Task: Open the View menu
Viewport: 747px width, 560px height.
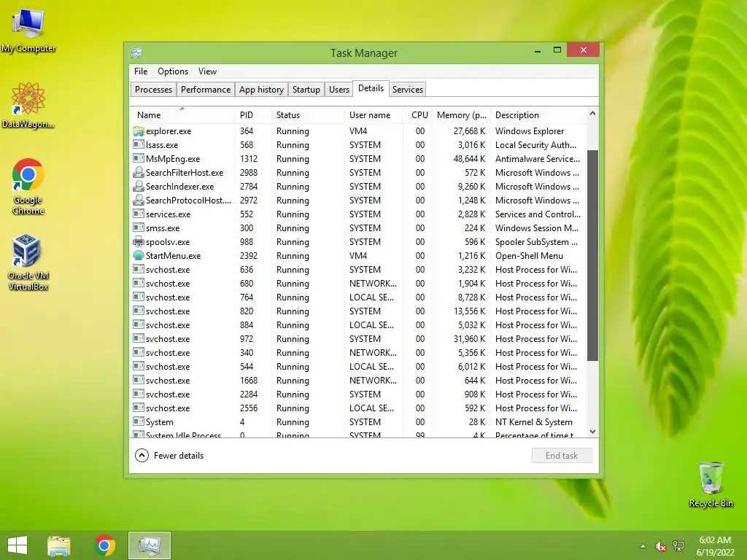Action: (x=207, y=71)
